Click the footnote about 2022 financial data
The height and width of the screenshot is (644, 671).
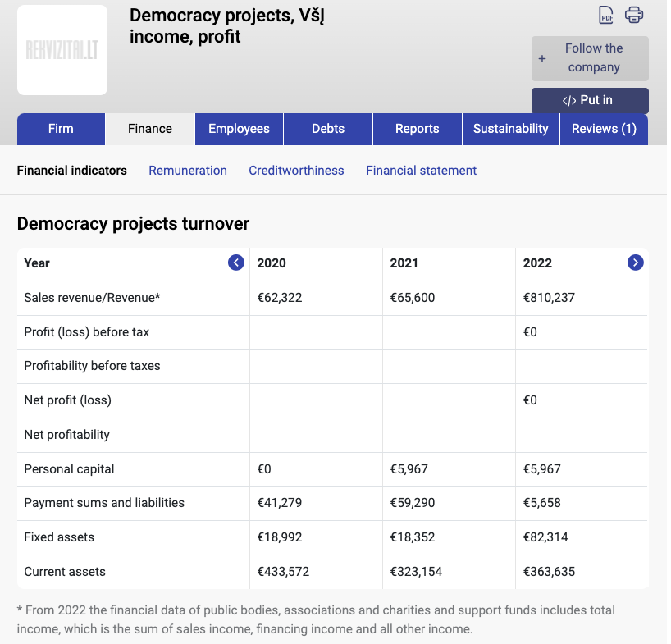click(316, 619)
